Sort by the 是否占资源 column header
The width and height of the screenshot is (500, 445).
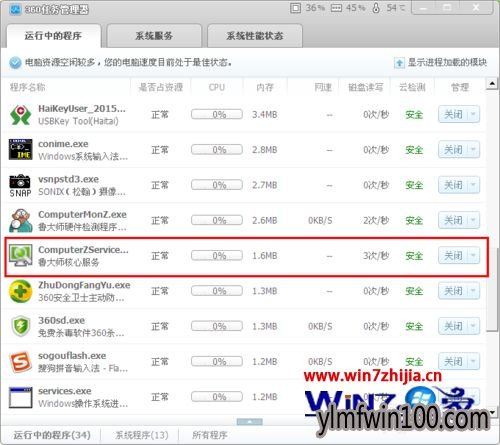[x=161, y=87]
